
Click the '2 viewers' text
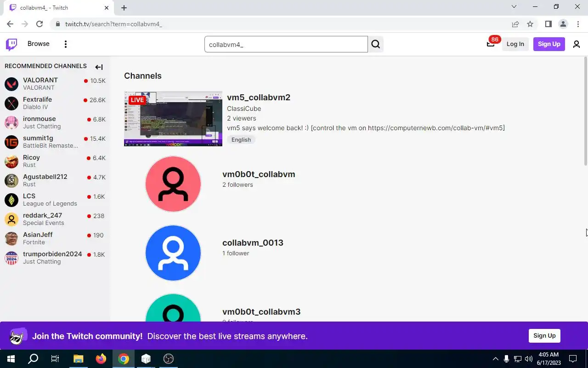[x=242, y=118]
